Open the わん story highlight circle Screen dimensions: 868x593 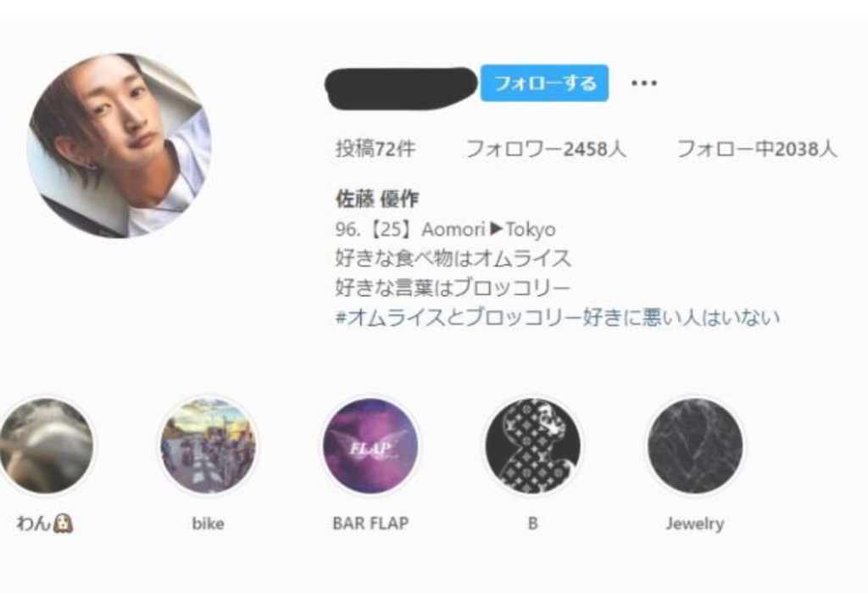point(46,445)
